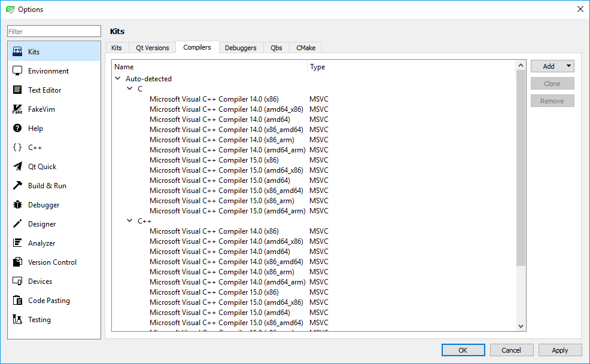The image size is (590, 364).
Task: Switch to the Kits tab
Action: click(117, 48)
